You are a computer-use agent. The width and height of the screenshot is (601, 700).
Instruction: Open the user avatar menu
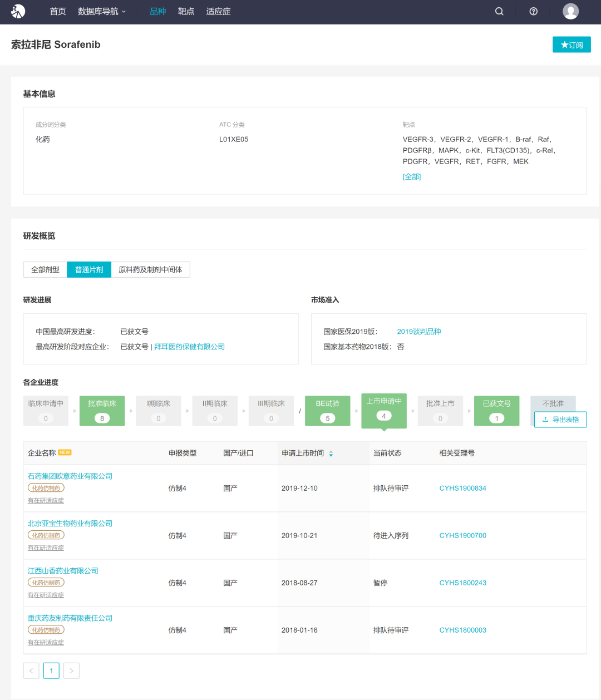tap(570, 11)
